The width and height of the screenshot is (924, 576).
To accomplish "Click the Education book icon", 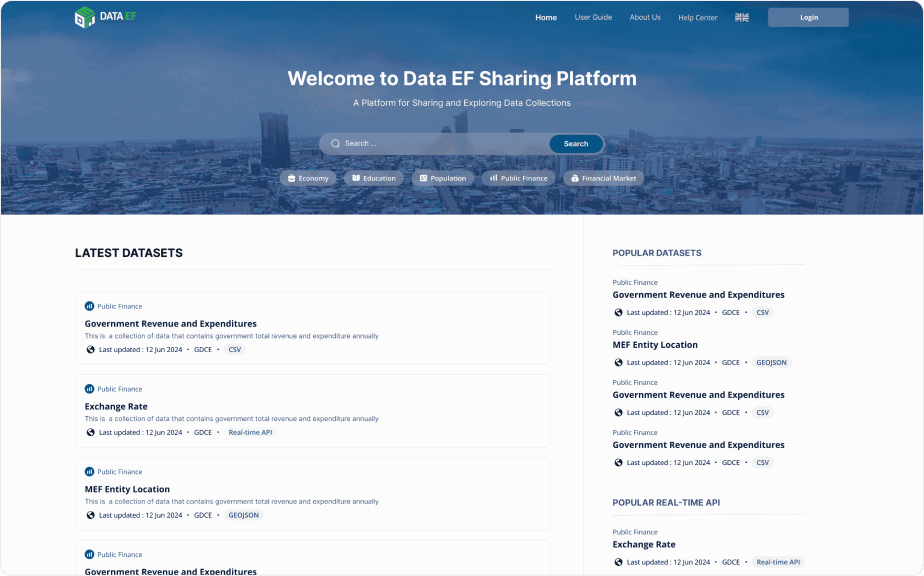I will (356, 178).
